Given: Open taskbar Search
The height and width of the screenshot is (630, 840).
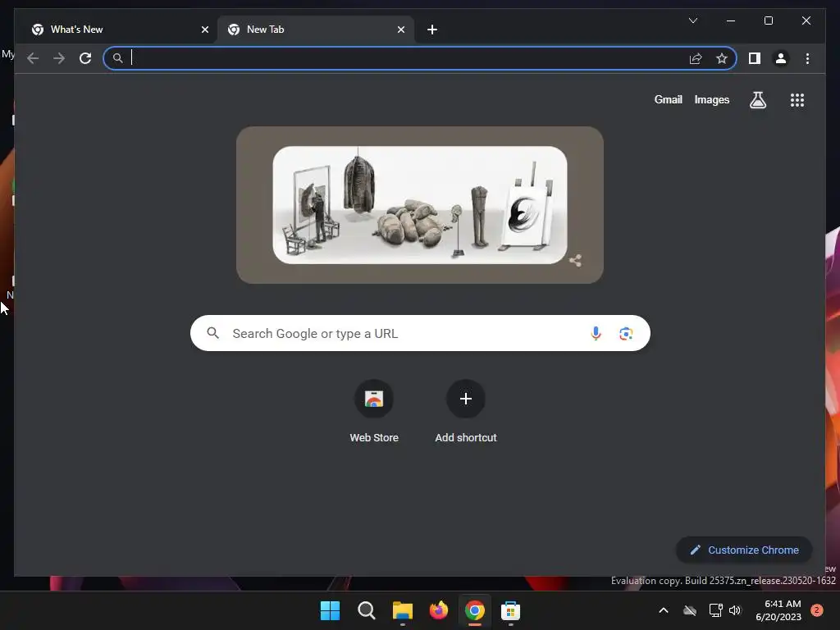Looking at the screenshot, I should pyautogui.click(x=367, y=610).
